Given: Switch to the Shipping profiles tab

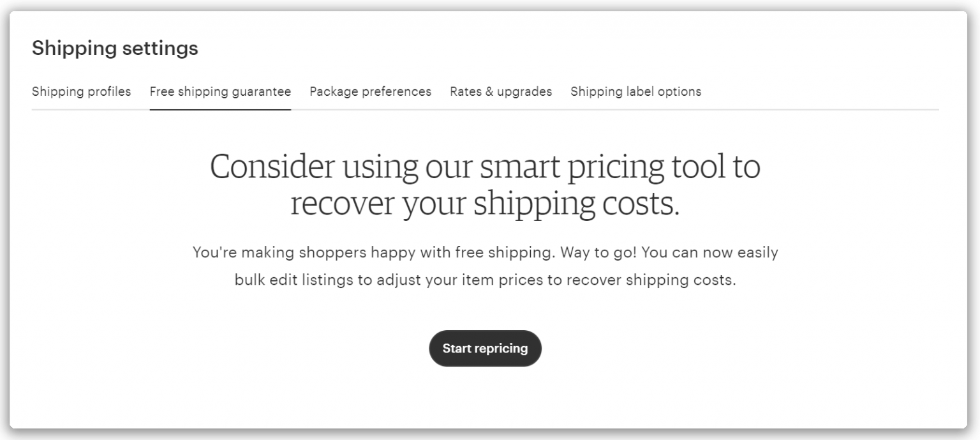Looking at the screenshot, I should [81, 91].
